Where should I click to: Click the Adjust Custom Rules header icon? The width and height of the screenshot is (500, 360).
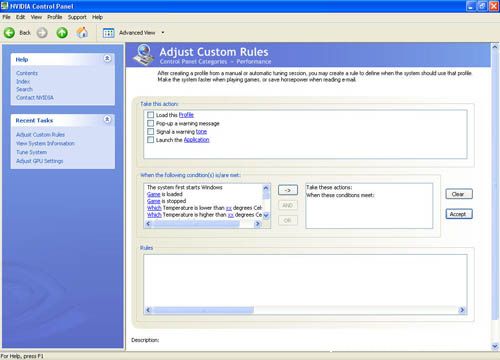(x=143, y=55)
